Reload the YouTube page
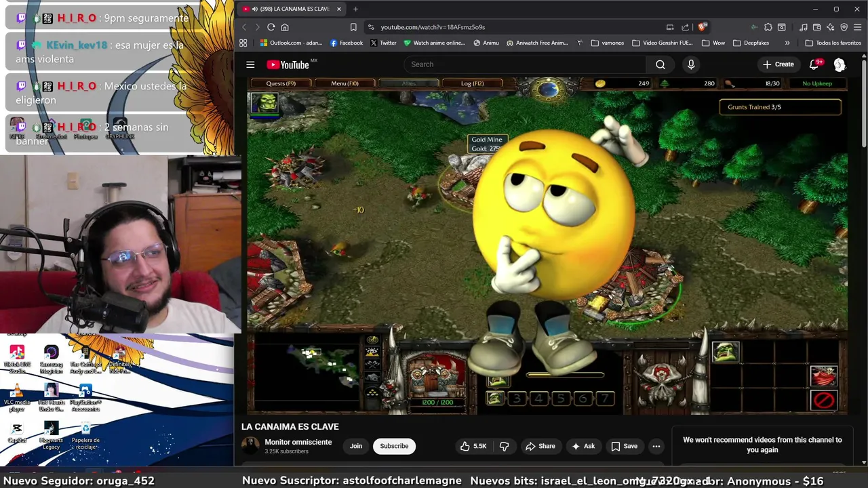The image size is (868, 488). tap(271, 27)
